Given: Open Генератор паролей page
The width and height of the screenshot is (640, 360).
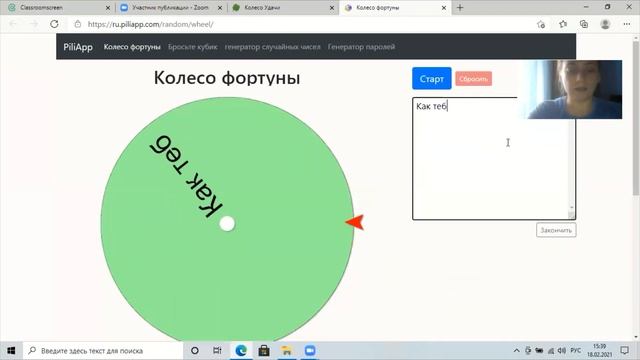Looking at the screenshot, I should [361, 47].
